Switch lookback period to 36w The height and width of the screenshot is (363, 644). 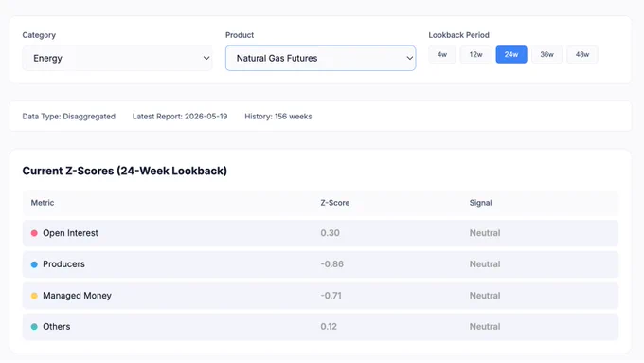point(546,54)
